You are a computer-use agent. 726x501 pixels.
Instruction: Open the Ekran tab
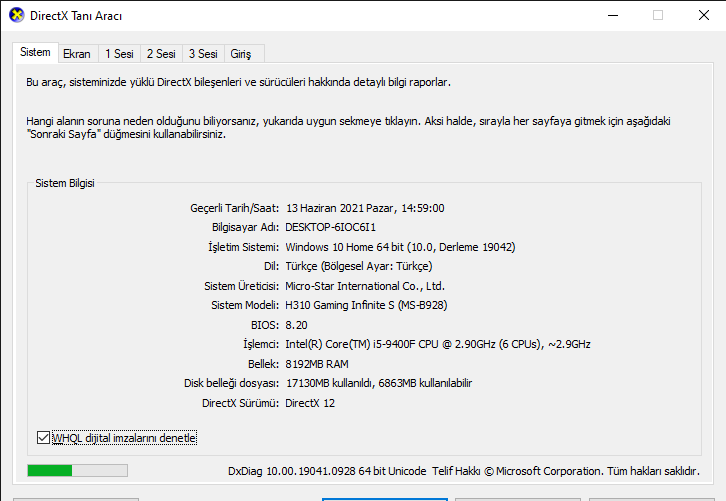[x=77, y=54]
